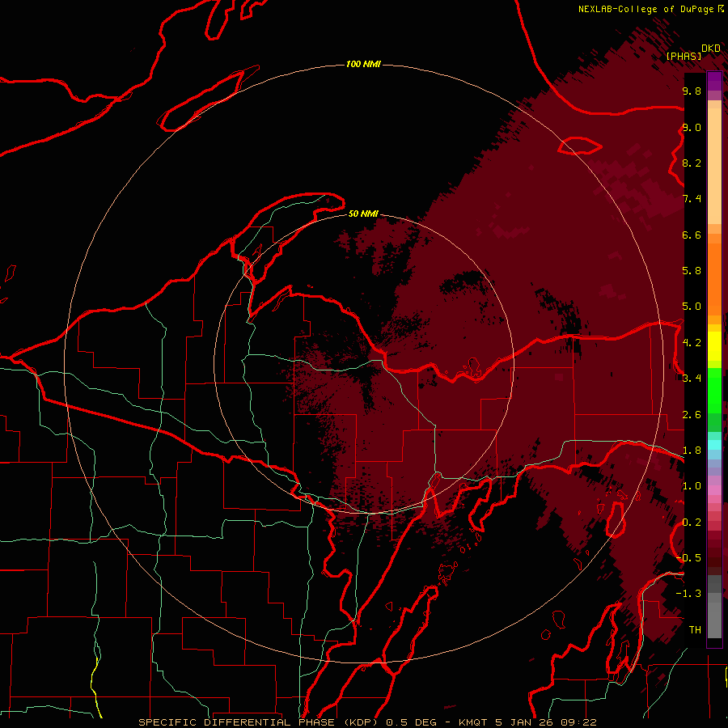Click the NEXLAB-College of DuPage credit text
This screenshot has width=728, height=728.
pos(646,9)
